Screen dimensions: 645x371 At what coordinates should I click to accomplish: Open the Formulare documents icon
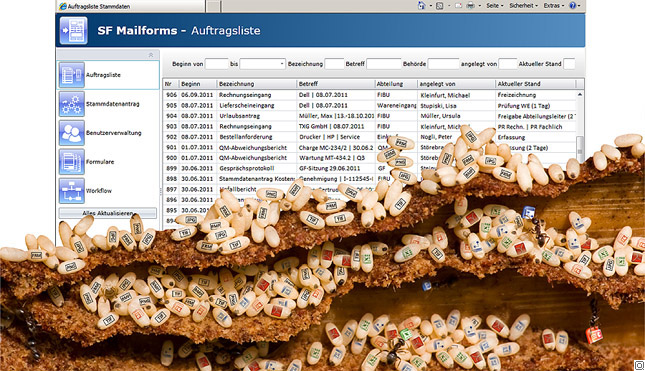(72, 162)
